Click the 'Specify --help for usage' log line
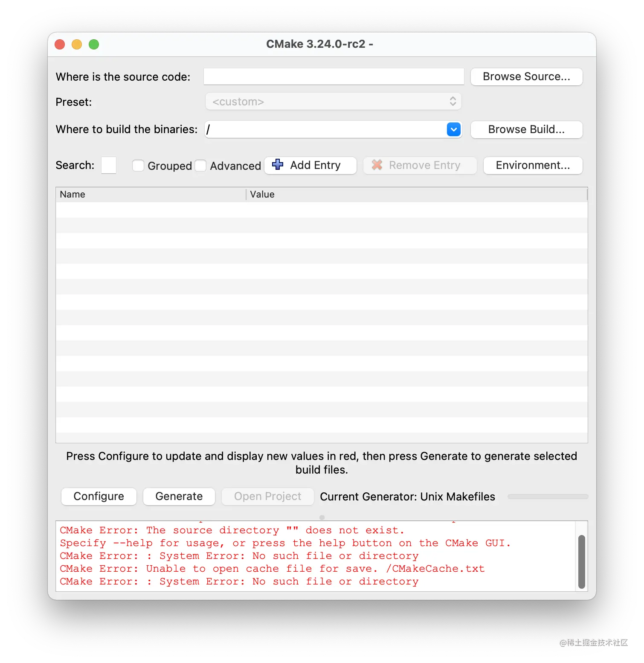644x663 pixels. click(x=285, y=543)
